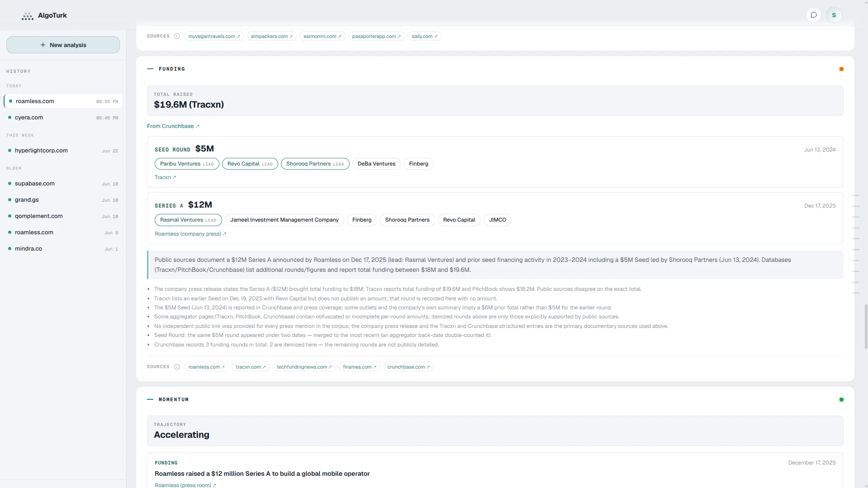Click the info icon beside Funding Sources
The height and width of the screenshot is (488, 868).
tap(177, 367)
